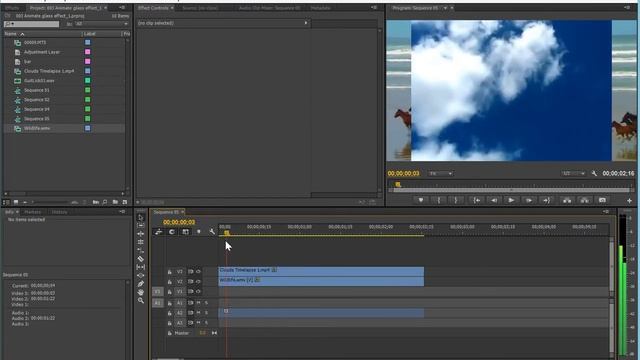Toggle timeline Snap magnet button
This screenshot has width=640, height=360.
pos(172,232)
